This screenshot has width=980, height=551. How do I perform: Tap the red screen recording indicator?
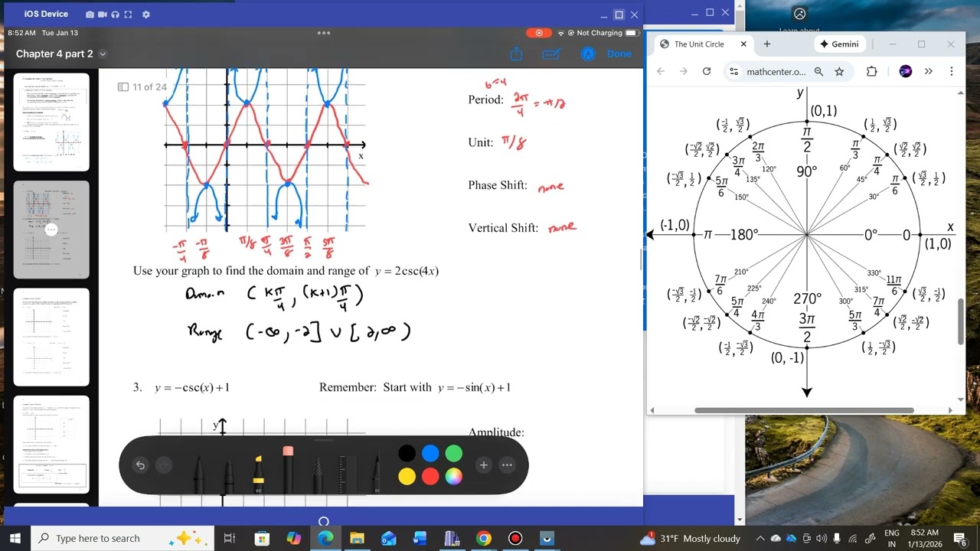pos(539,33)
